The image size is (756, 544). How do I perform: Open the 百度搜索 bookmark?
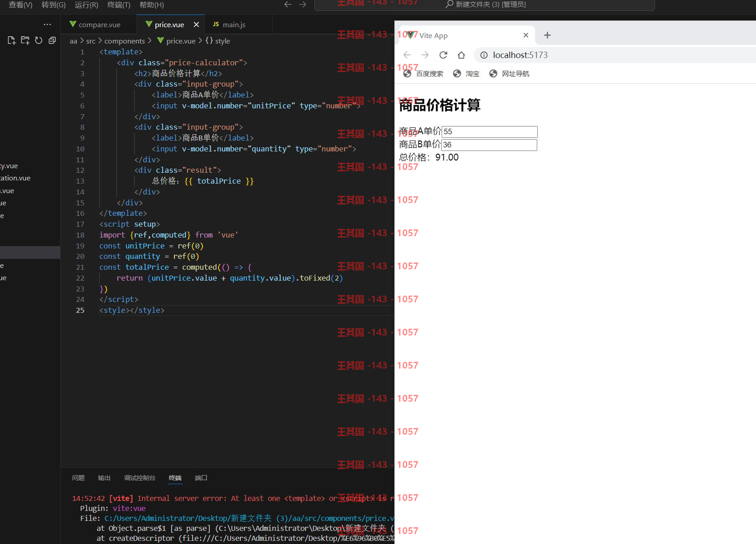tap(424, 73)
